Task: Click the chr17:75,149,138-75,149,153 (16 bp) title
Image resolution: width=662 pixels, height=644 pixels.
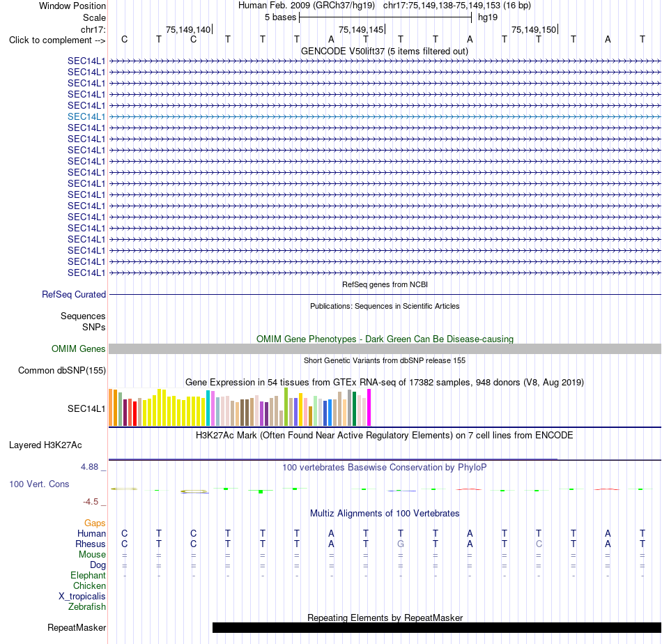Action: (457, 6)
